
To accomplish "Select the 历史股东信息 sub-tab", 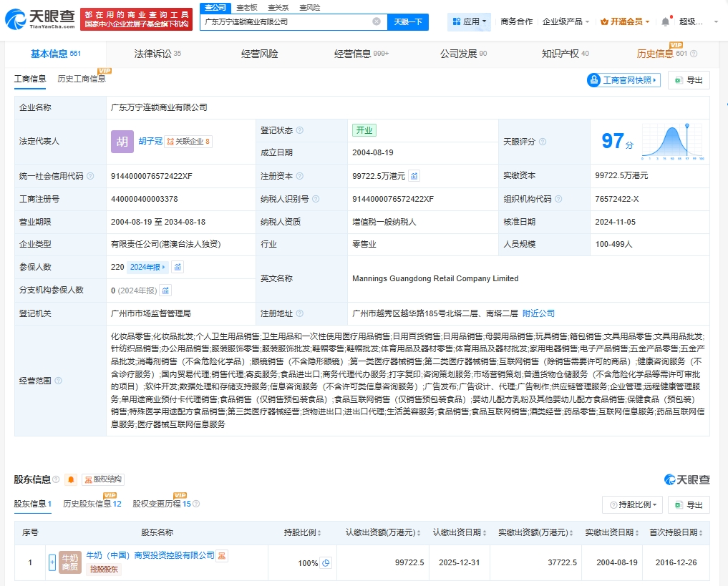I will 92,504.
